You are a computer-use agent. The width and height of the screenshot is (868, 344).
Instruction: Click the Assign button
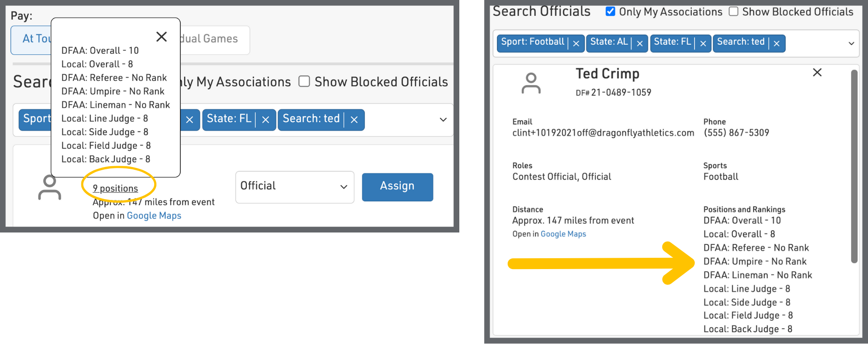click(397, 186)
